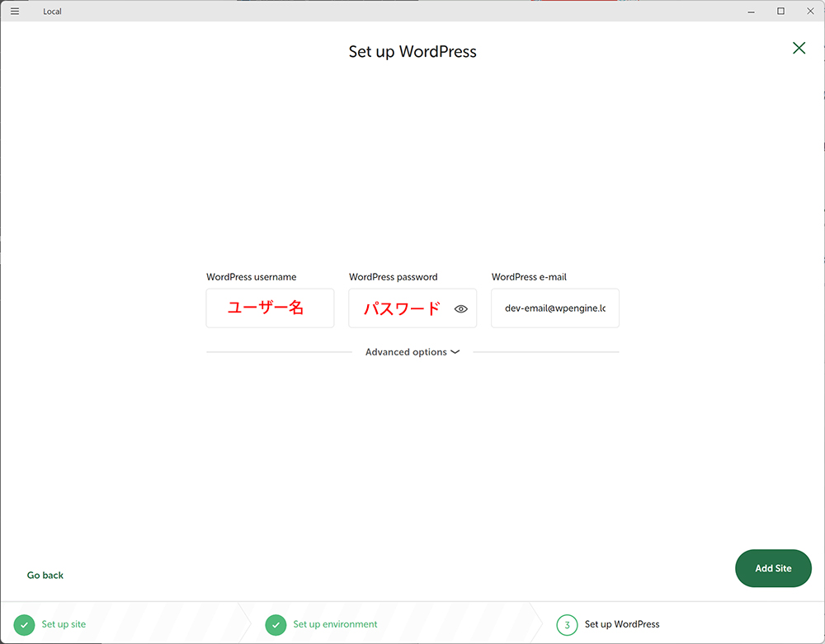Click the Go back link

pyautogui.click(x=45, y=575)
